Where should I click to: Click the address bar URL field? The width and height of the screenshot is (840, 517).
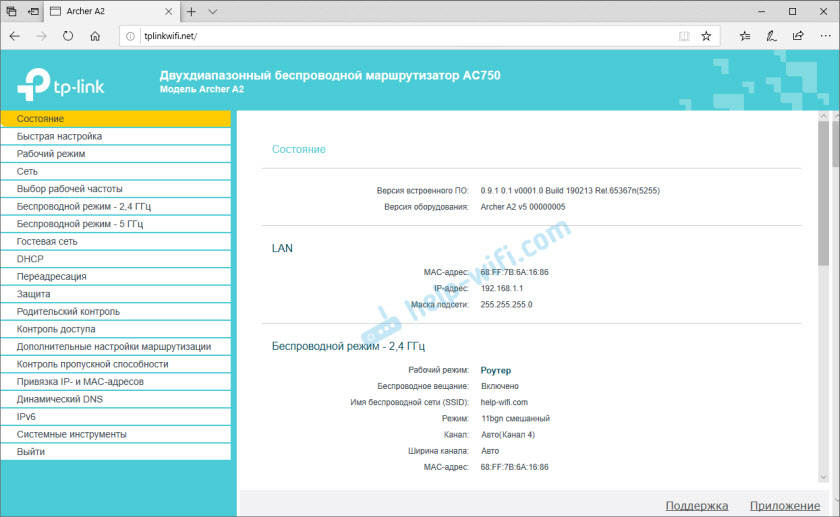click(x=400, y=35)
